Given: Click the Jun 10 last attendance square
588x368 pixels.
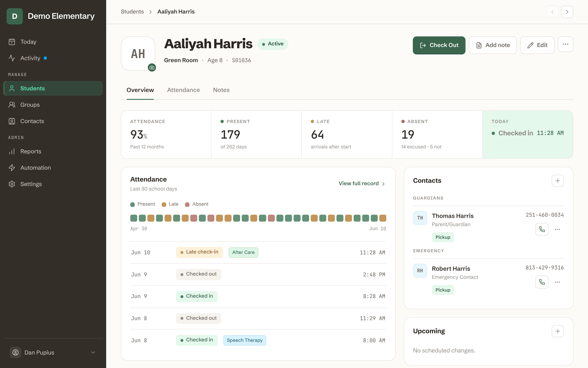Looking at the screenshot, I should click(383, 218).
